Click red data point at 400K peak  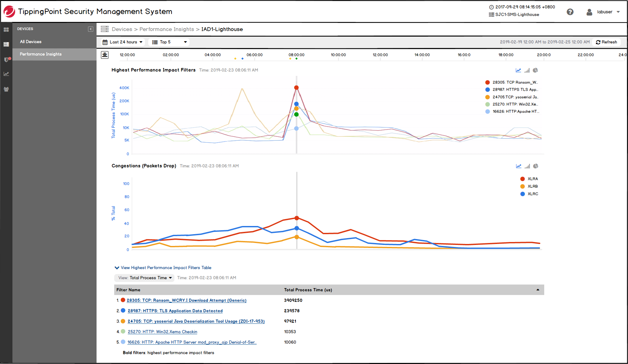tap(296, 88)
